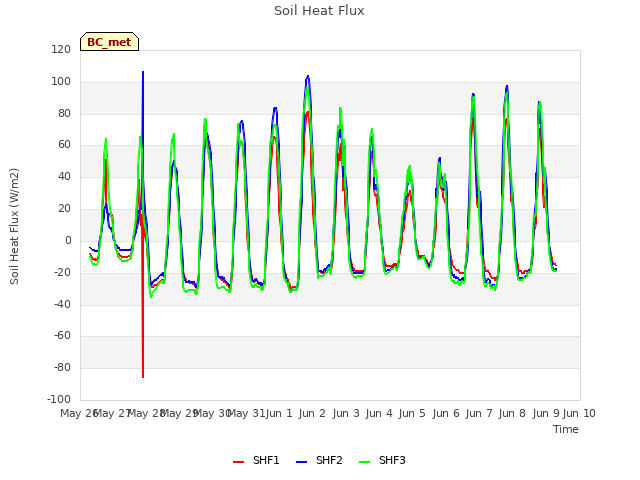Click the Jun 1 x-axis tick label
This screenshot has width=640, height=480.
[x=279, y=413]
